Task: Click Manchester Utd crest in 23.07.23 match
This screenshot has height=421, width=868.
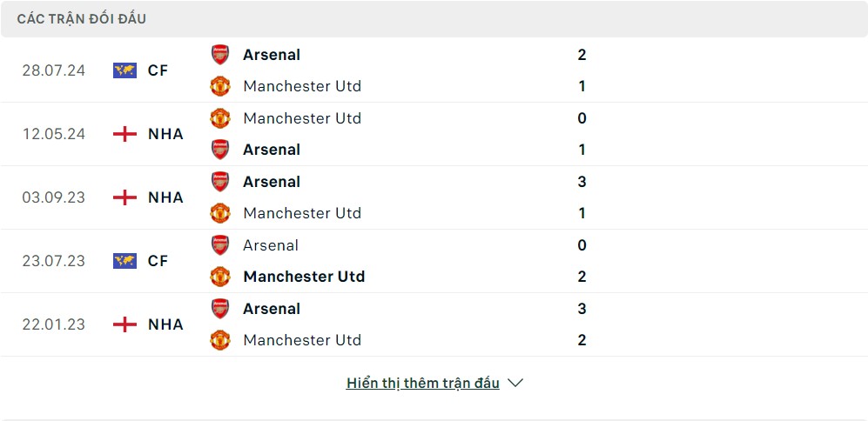Action: [x=220, y=277]
